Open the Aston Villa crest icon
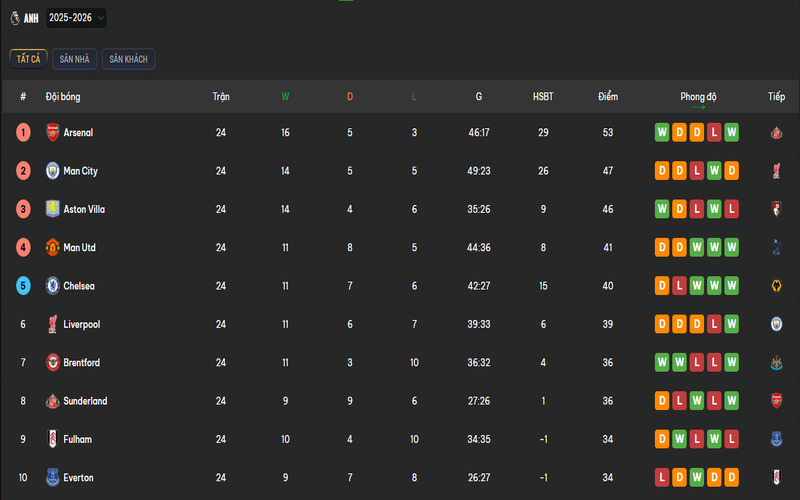 coord(53,209)
